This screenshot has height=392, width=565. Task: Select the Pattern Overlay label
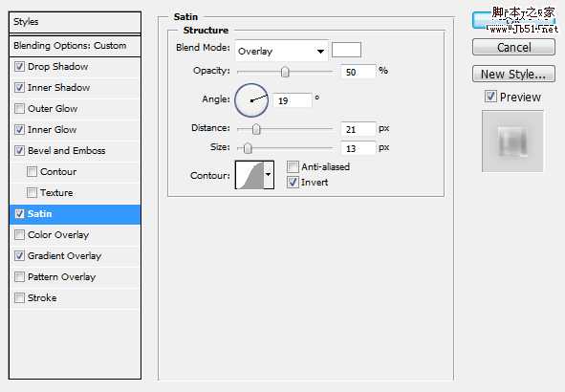tap(61, 276)
